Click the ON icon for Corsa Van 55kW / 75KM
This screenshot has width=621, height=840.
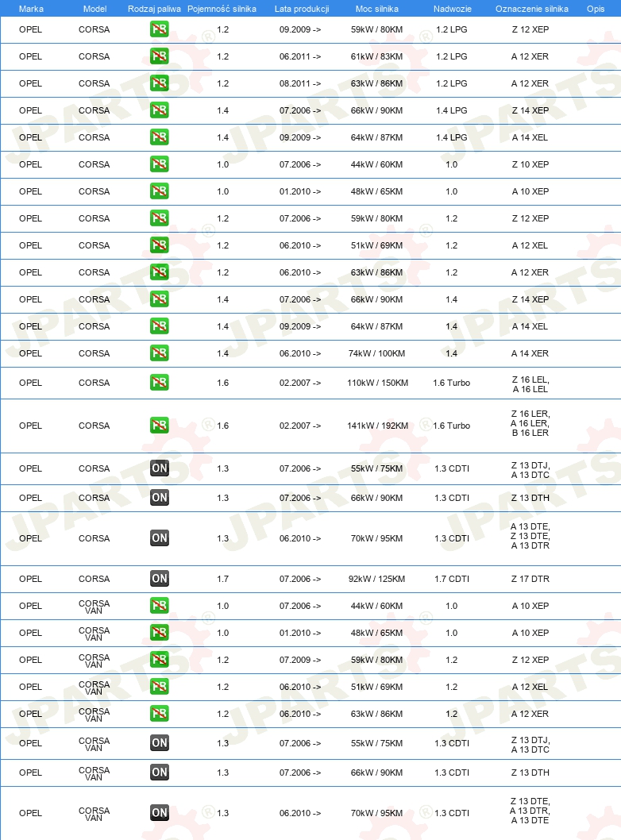[159, 743]
